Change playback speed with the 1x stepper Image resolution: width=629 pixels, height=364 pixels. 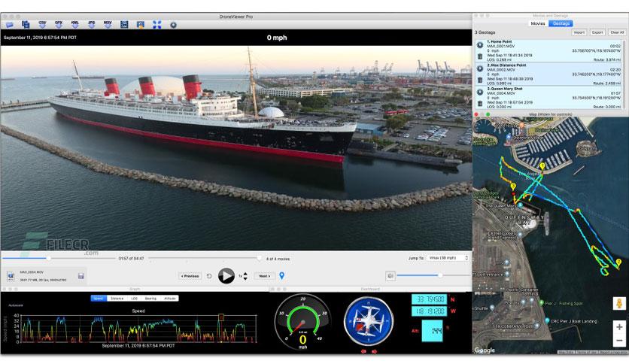point(245,276)
